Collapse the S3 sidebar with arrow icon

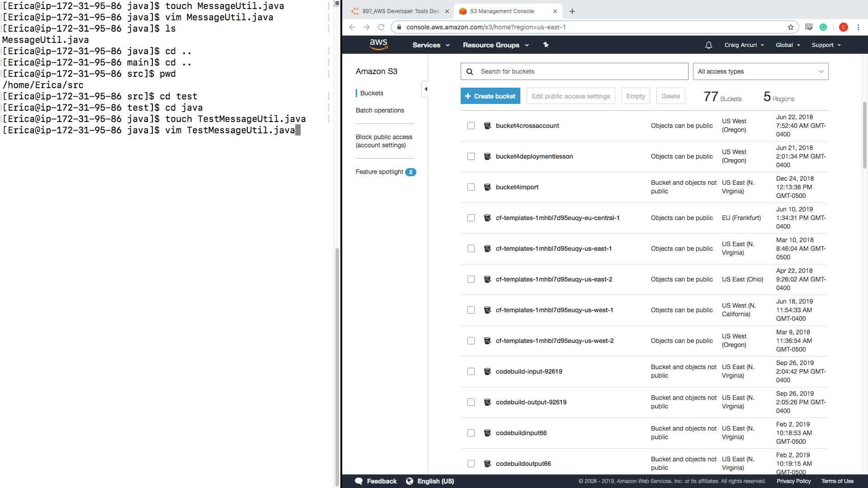coord(425,89)
